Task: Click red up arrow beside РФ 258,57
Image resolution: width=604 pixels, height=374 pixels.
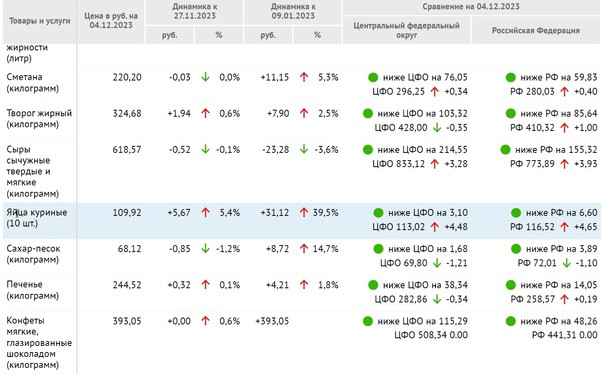Action: click(564, 299)
